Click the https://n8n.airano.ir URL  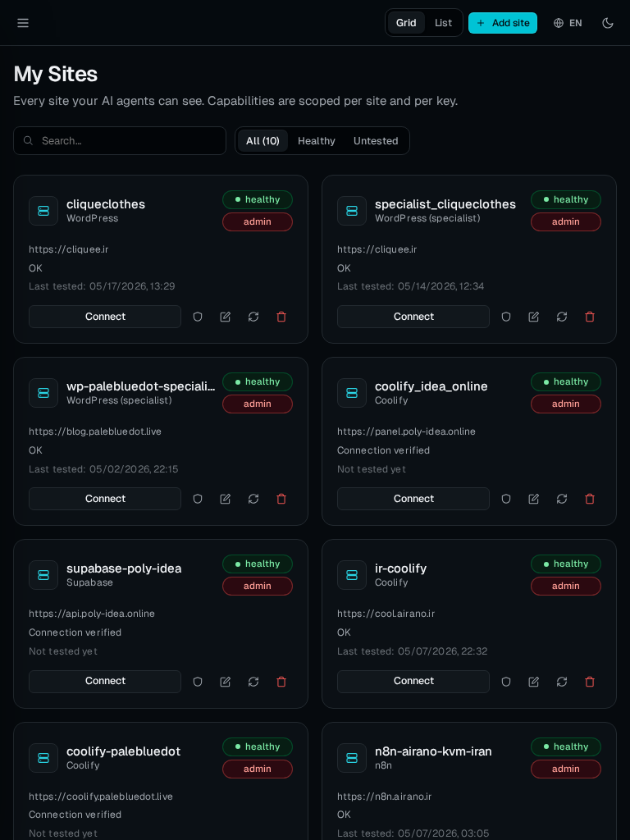click(384, 797)
